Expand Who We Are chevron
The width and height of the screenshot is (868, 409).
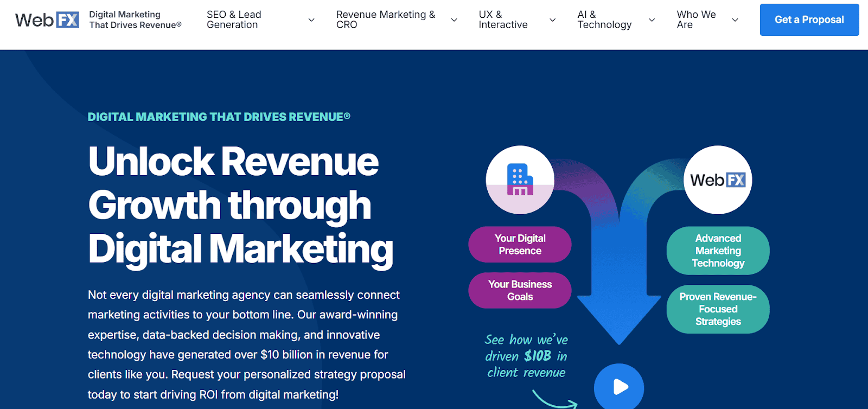click(735, 20)
